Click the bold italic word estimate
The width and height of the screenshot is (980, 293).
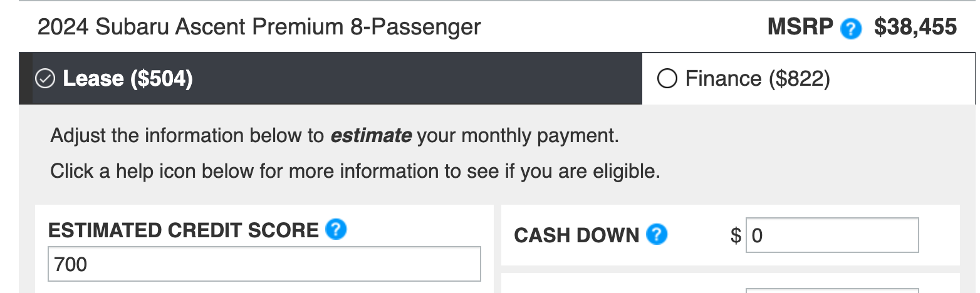(x=371, y=135)
